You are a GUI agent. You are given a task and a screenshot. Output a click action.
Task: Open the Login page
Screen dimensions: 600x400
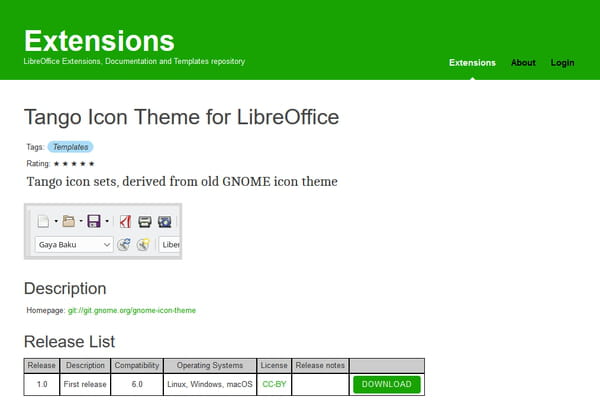[562, 63]
